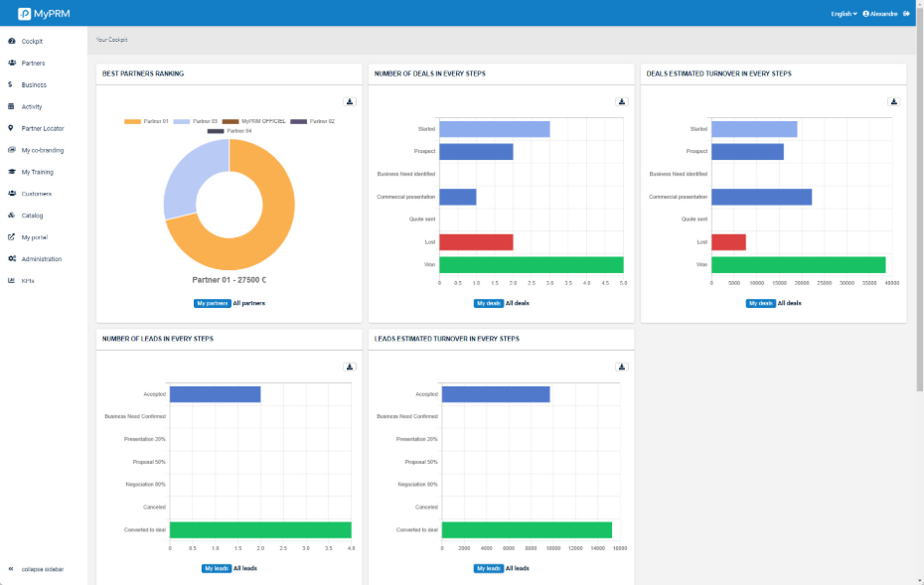Viewport: 924px width, 585px height.
Task: Click the My Training graduation cap icon
Action: point(11,172)
